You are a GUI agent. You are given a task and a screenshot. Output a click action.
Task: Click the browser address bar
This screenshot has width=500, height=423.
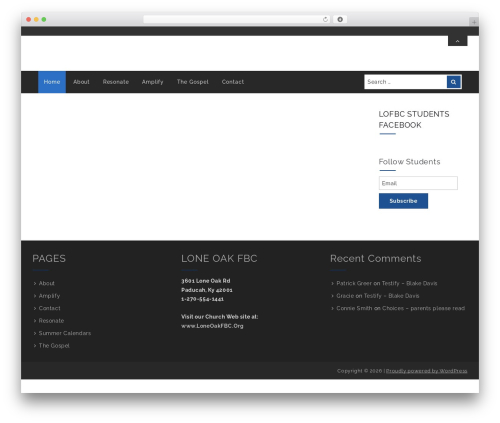(237, 19)
